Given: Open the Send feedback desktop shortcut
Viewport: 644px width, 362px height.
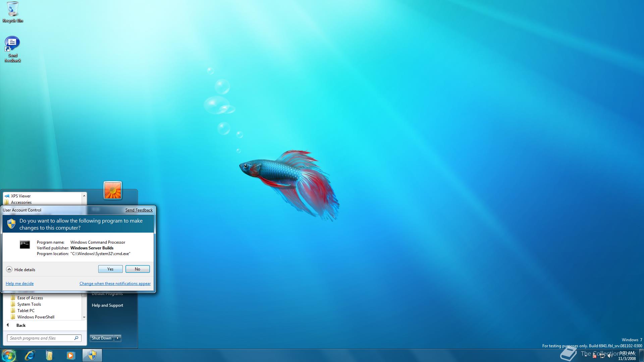Looking at the screenshot, I should point(12,49).
